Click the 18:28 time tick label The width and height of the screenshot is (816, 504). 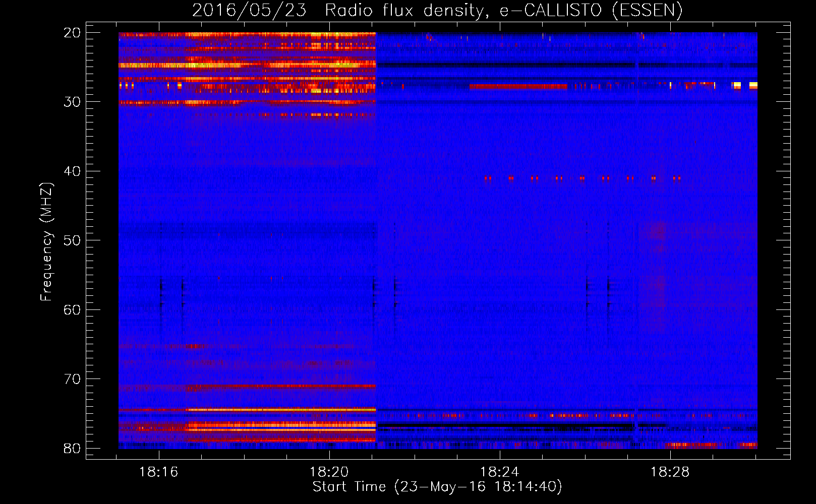[x=670, y=472]
